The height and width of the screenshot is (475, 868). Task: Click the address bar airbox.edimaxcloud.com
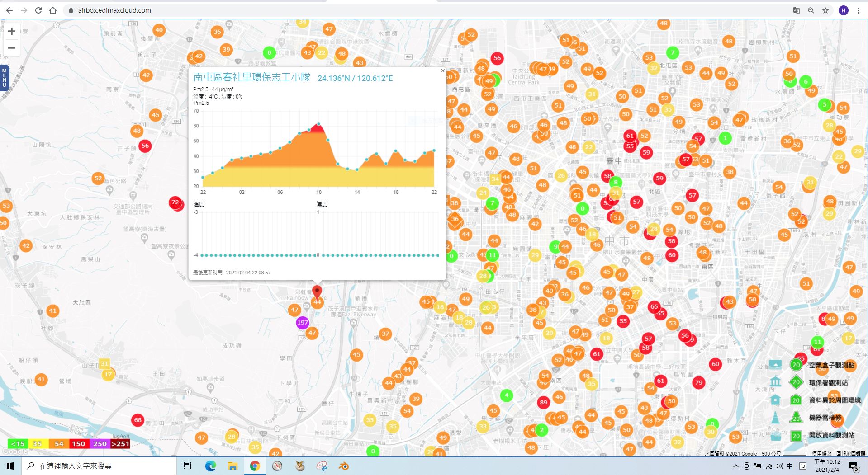click(114, 10)
